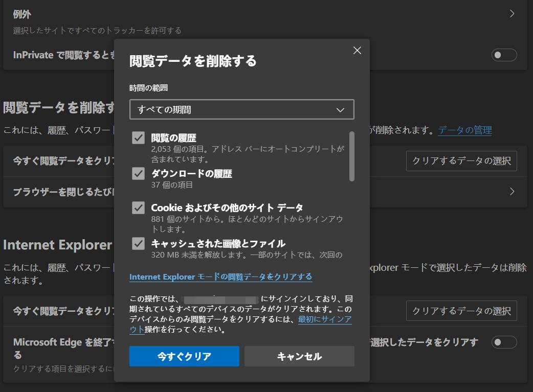The width and height of the screenshot is (533, 392).
Task: Open the データの管理 link
Action: coord(464,130)
